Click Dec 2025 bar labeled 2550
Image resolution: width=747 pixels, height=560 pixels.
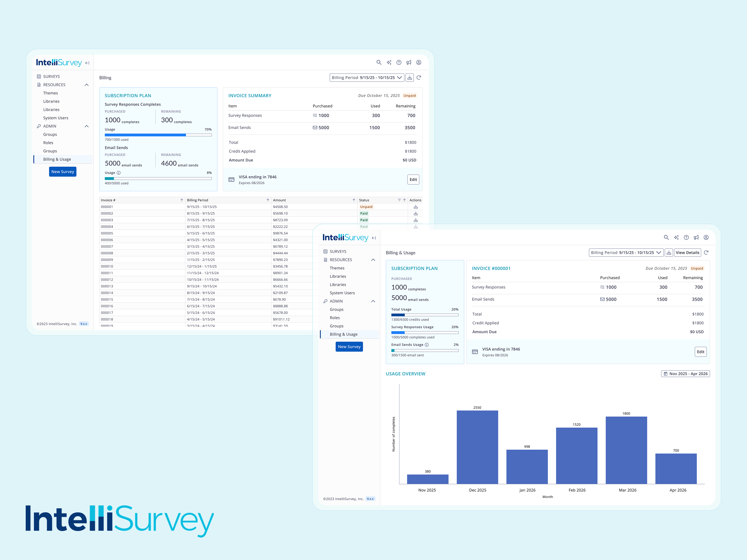point(477,447)
